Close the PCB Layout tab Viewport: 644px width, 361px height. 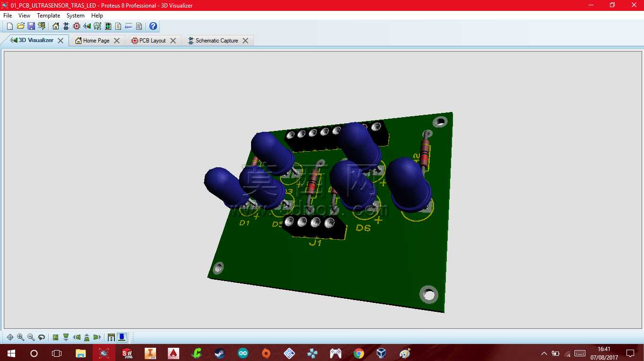tap(173, 41)
